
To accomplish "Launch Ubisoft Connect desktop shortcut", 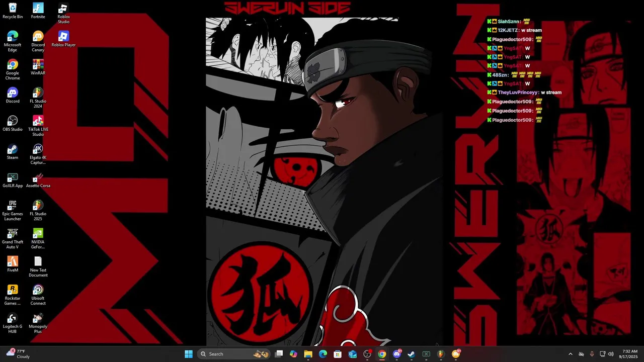I will (x=38, y=295).
